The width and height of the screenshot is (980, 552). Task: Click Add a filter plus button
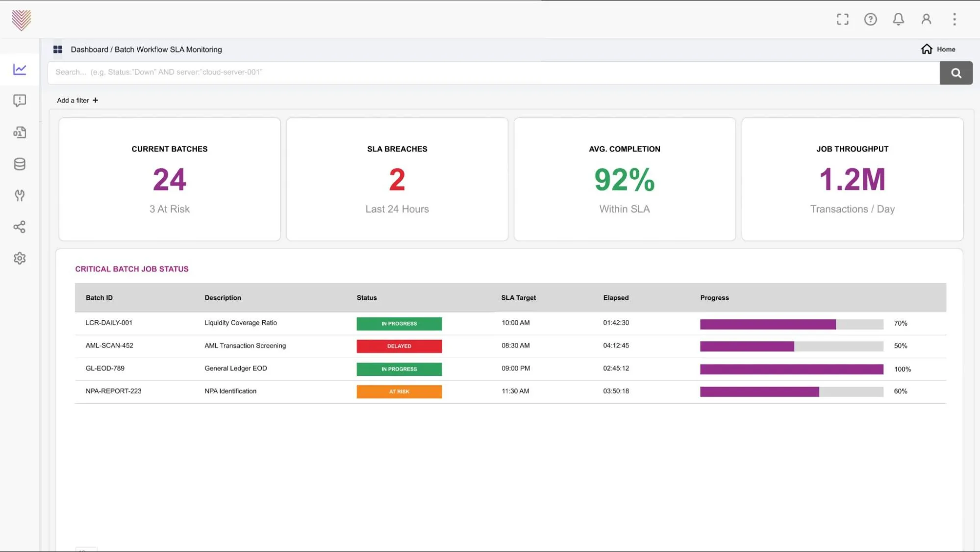[x=78, y=100]
